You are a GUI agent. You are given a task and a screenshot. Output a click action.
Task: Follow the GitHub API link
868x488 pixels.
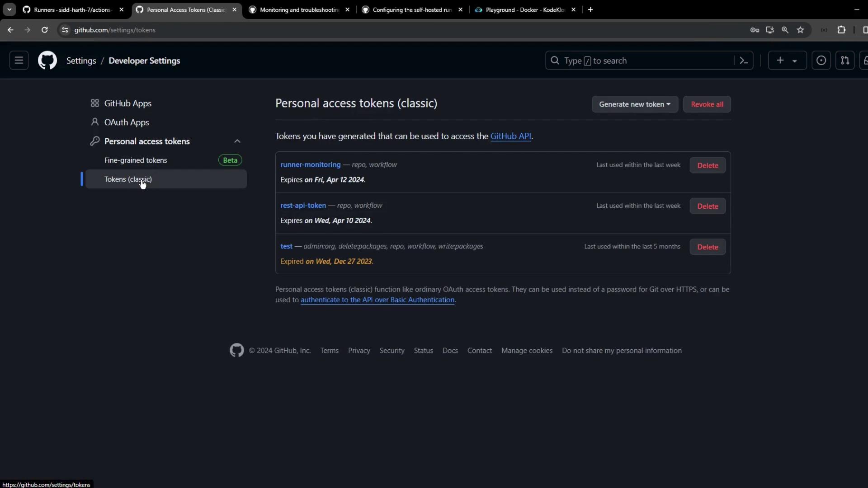(x=510, y=136)
